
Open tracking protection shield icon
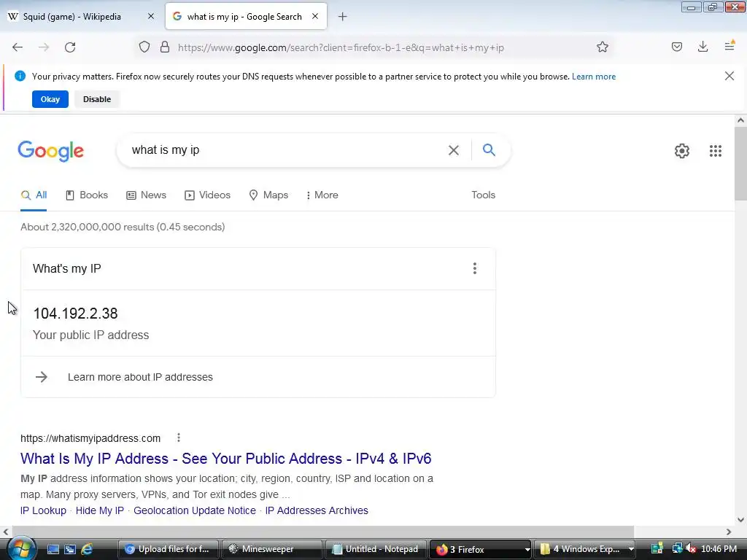pos(144,47)
